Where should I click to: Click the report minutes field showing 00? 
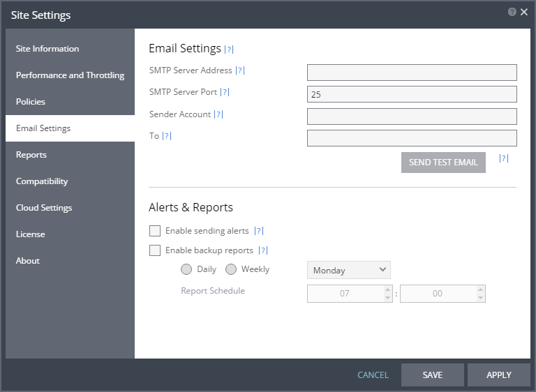[438, 294]
